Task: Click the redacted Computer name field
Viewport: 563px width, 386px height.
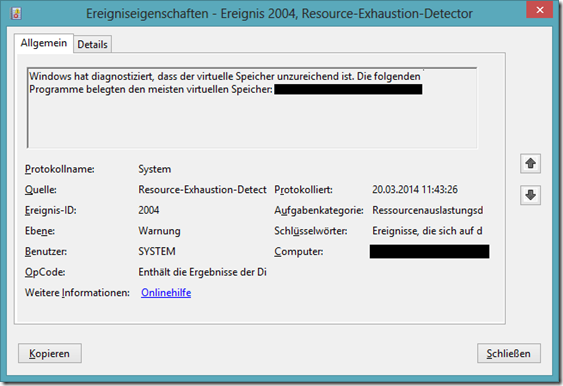Action: point(429,251)
